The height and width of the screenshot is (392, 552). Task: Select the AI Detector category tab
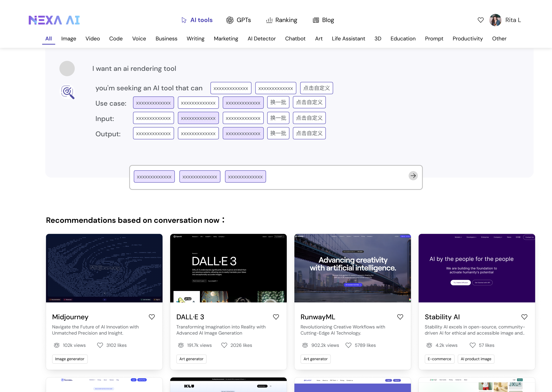pos(262,39)
